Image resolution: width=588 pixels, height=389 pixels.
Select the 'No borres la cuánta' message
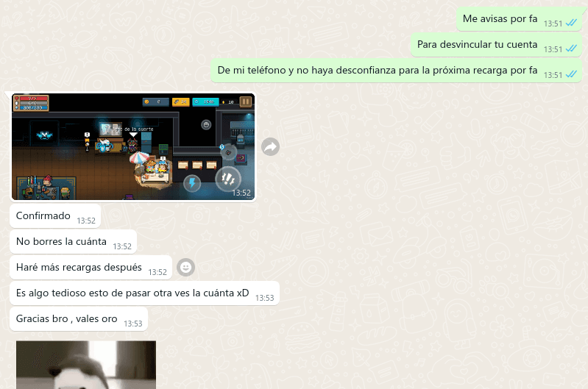coord(61,242)
